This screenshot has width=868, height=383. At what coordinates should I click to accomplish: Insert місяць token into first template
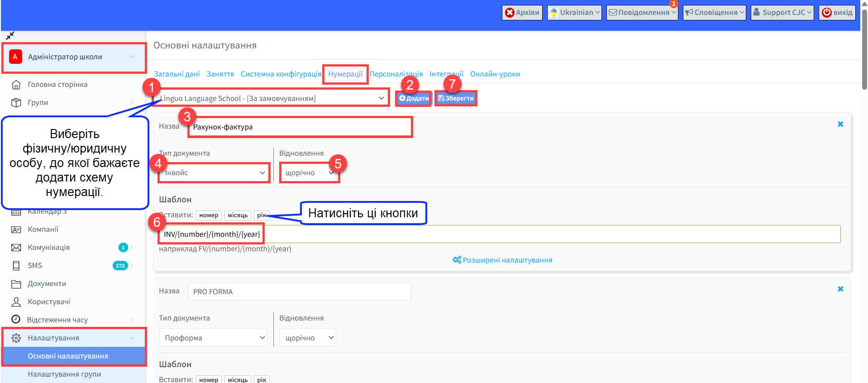(238, 215)
